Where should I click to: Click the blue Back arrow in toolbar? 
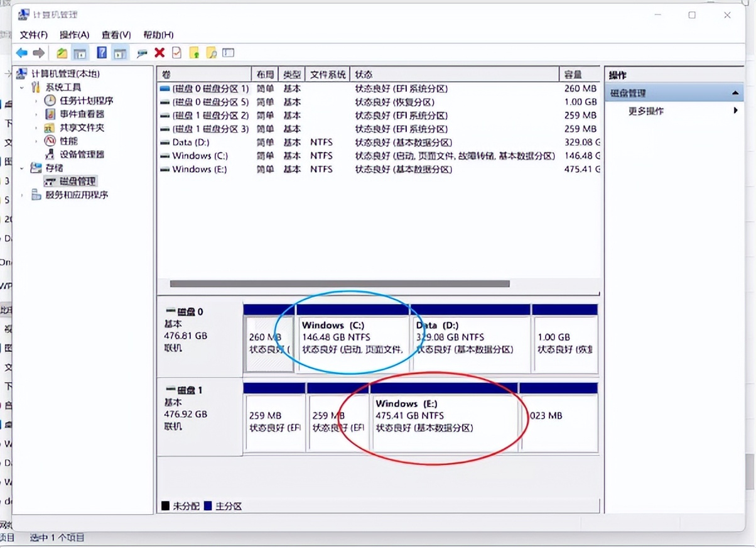(x=22, y=53)
